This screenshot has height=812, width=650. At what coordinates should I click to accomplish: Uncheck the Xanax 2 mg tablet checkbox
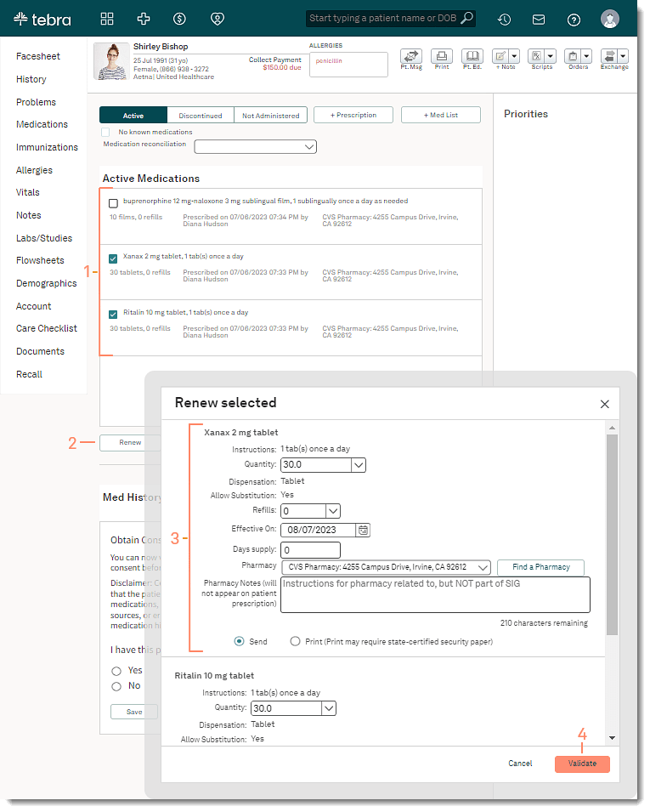pyautogui.click(x=113, y=258)
